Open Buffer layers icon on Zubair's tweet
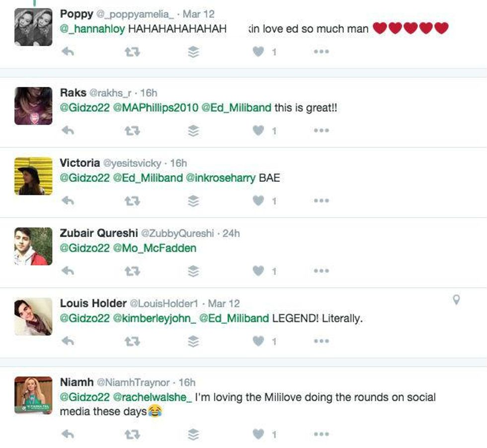Screen dimensions: 487x448 point(193,271)
